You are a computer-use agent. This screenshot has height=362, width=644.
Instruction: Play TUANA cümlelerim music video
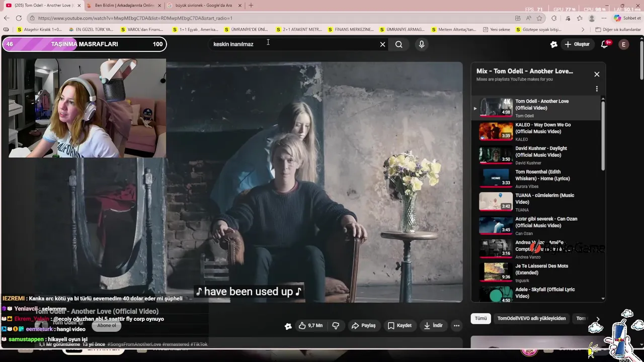pyautogui.click(x=535, y=202)
